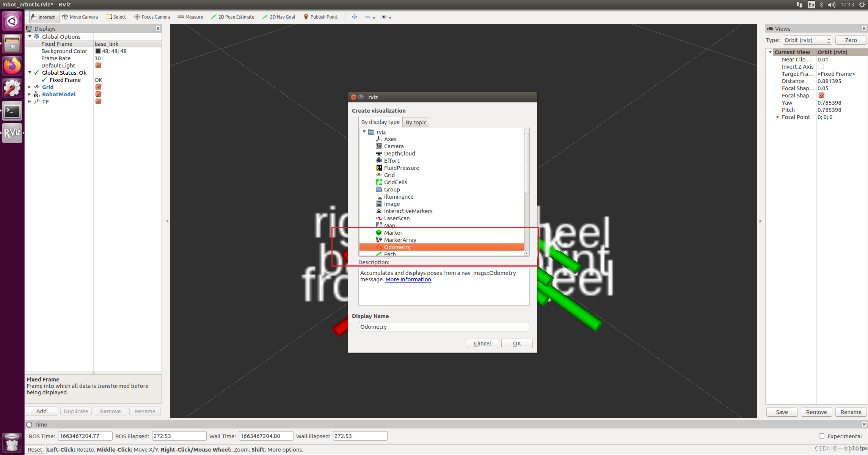Screen dimensions: 868x455
Task: Switch to By display type tab
Action: pyautogui.click(x=380, y=122)
